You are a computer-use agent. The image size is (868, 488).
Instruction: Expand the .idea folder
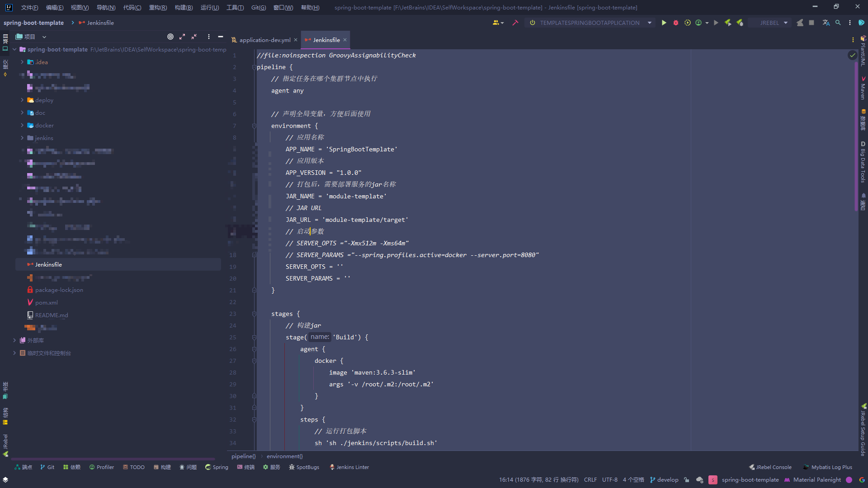click(22, 62)
